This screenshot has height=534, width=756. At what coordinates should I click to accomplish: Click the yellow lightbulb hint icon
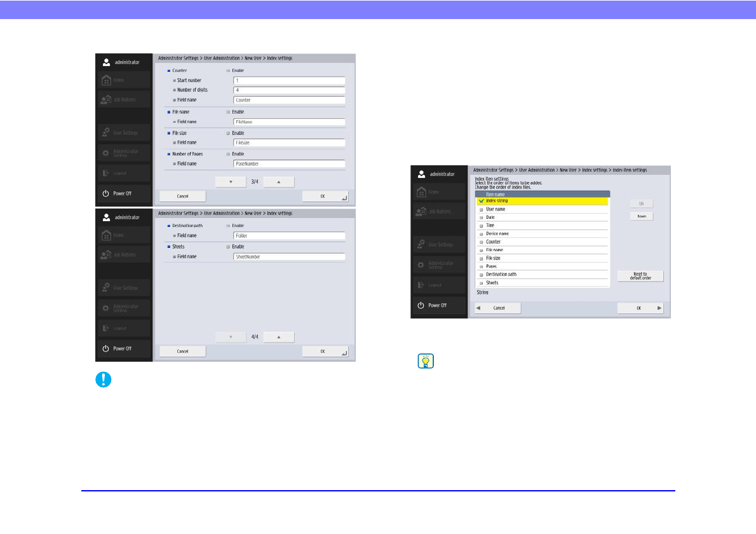coord(424,361)
